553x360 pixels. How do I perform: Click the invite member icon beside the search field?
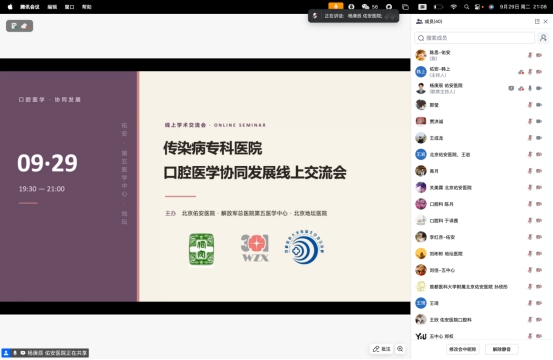click(543, 38)
